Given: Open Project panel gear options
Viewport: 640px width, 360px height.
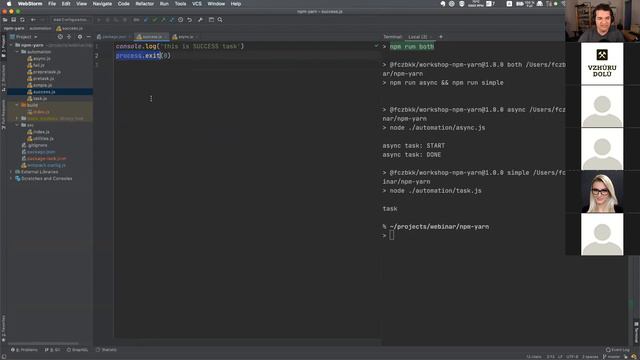Looking at the screenshot, I should pos(80,37).
